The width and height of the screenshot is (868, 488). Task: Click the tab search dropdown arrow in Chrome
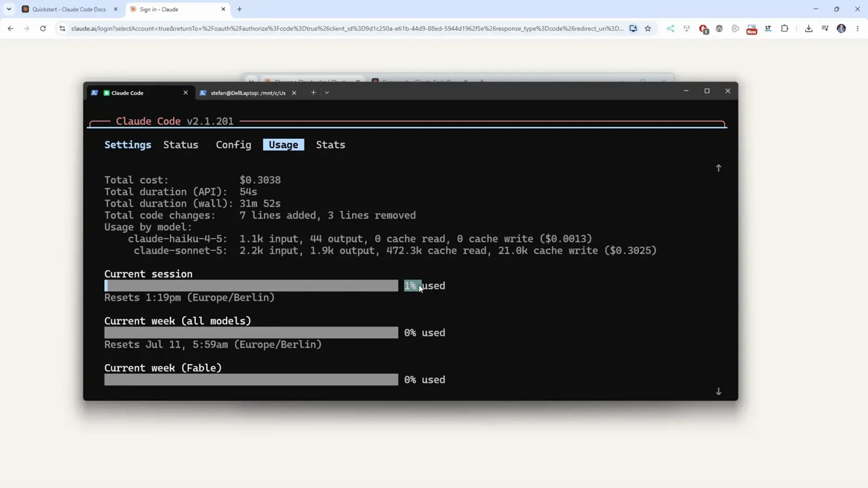[x=9, y=9]
